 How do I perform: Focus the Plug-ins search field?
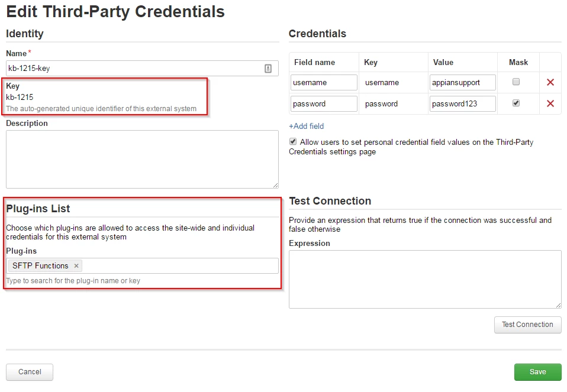[180, 266]
